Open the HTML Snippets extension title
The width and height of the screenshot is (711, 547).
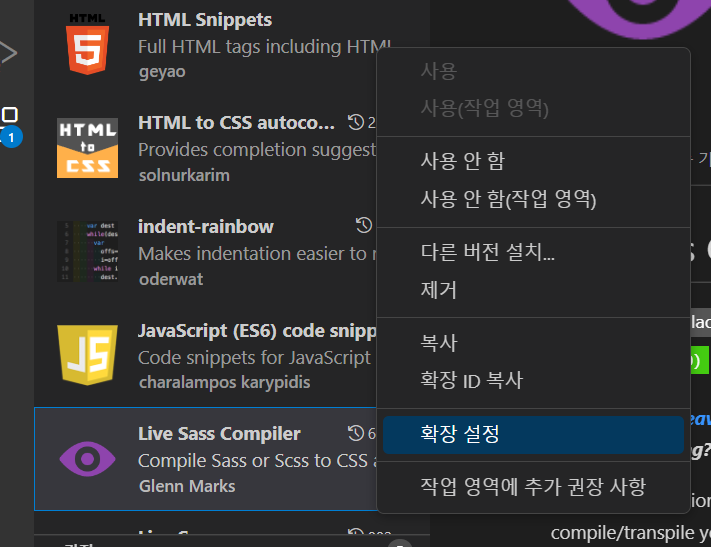205,20
